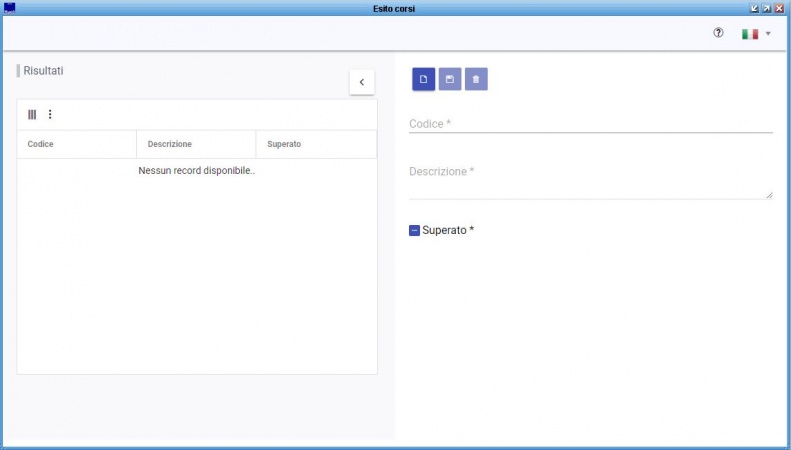Collapse the Risultati panel with chevron
This screenshot has width=791, height=450.
point(362,82)
